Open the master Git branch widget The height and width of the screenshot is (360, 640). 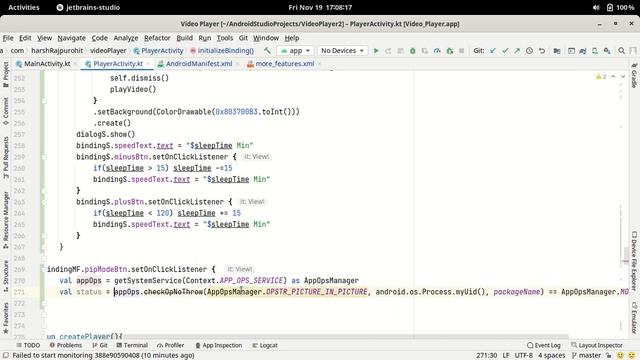coord(587,356)
